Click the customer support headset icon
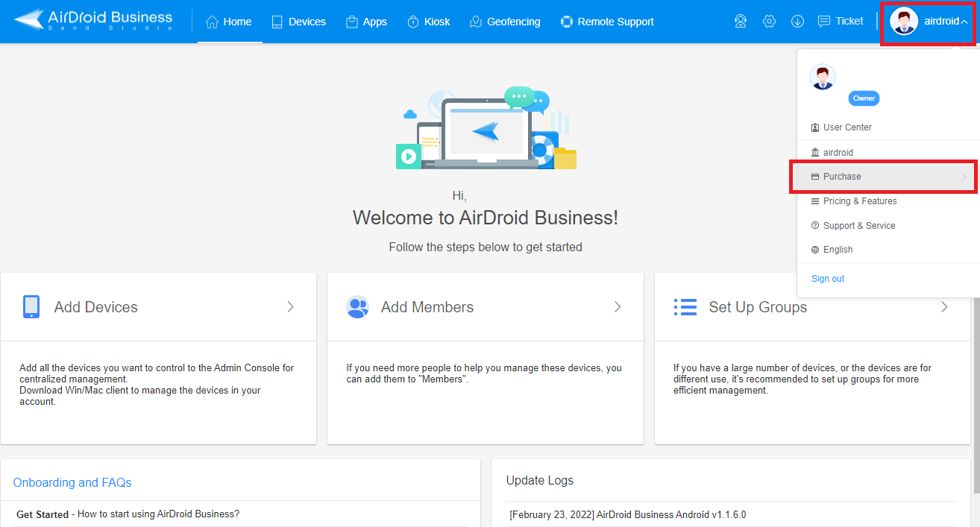 pos(741,22)
